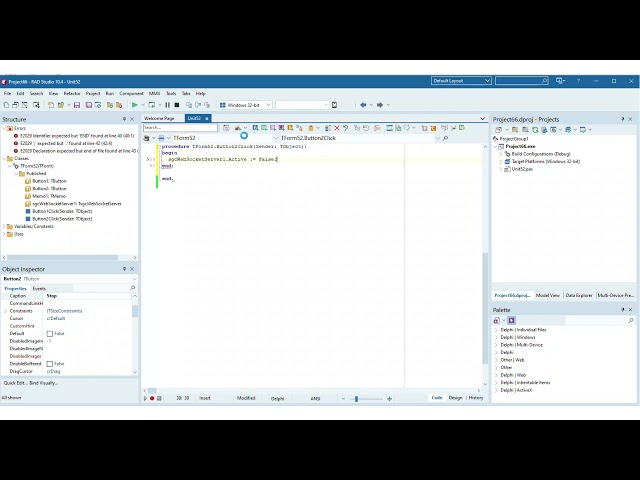This screenshot has width=640, height=480.
Task: Click the desktop layout icon in title bar
Action: pos(560,81)
